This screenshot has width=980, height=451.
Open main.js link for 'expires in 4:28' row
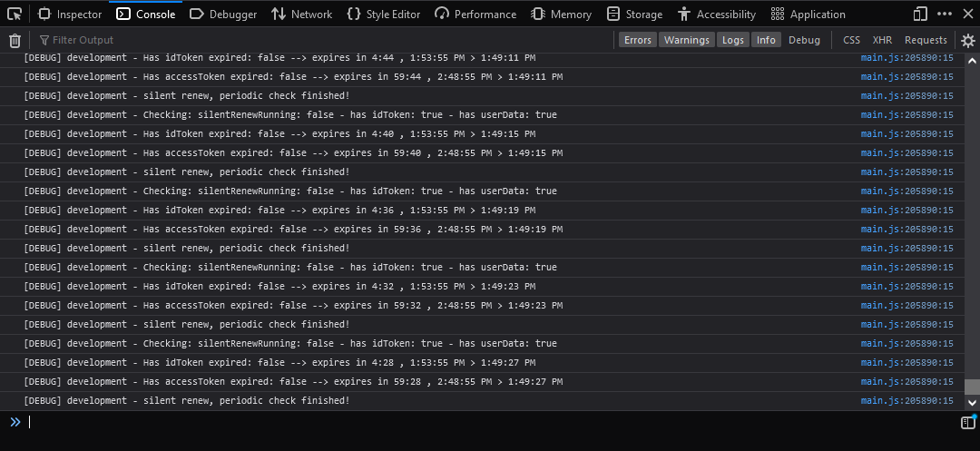(906, 363)
